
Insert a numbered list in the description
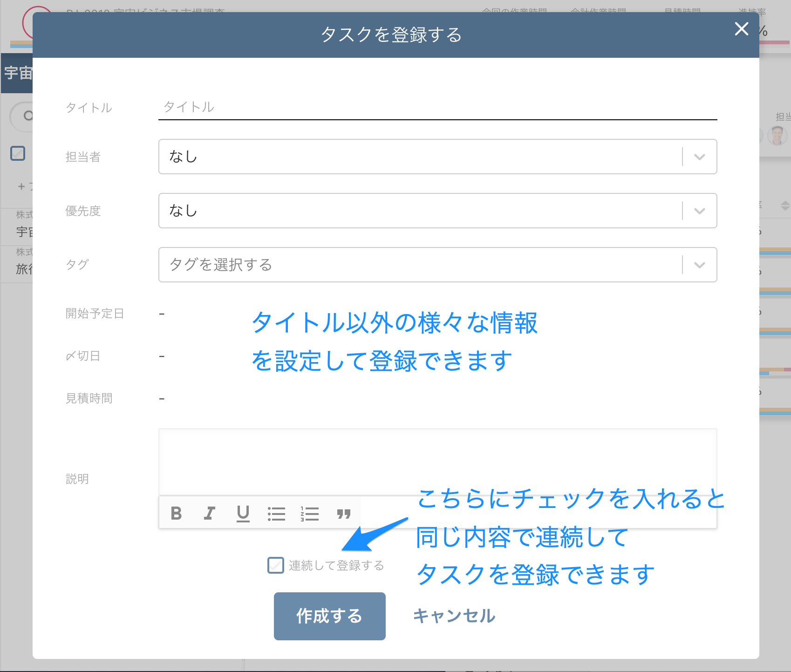pyautogui.click(x=309, y=513)
